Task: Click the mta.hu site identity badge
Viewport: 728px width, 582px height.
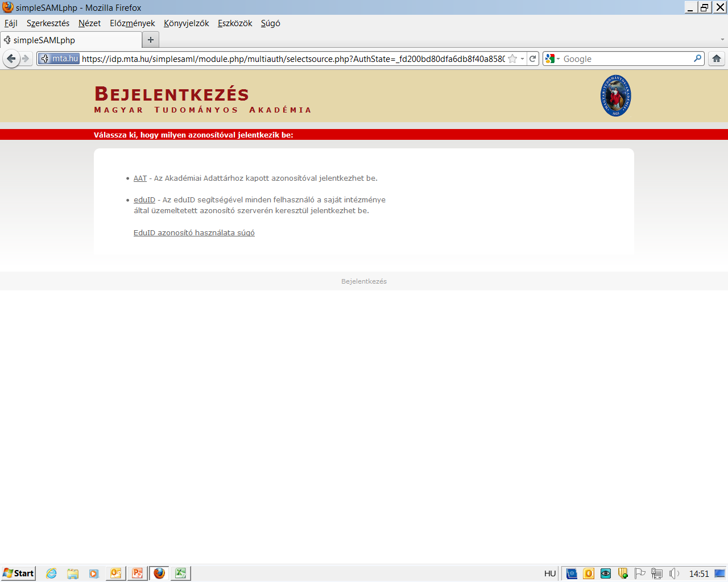Action: pos(59,59)
